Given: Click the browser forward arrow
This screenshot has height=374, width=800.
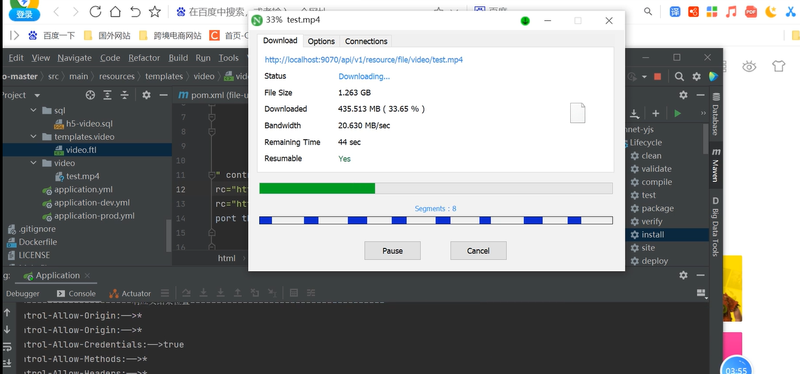Looking at the screenshot, I should pyautogui.click(x=76, y=11).
